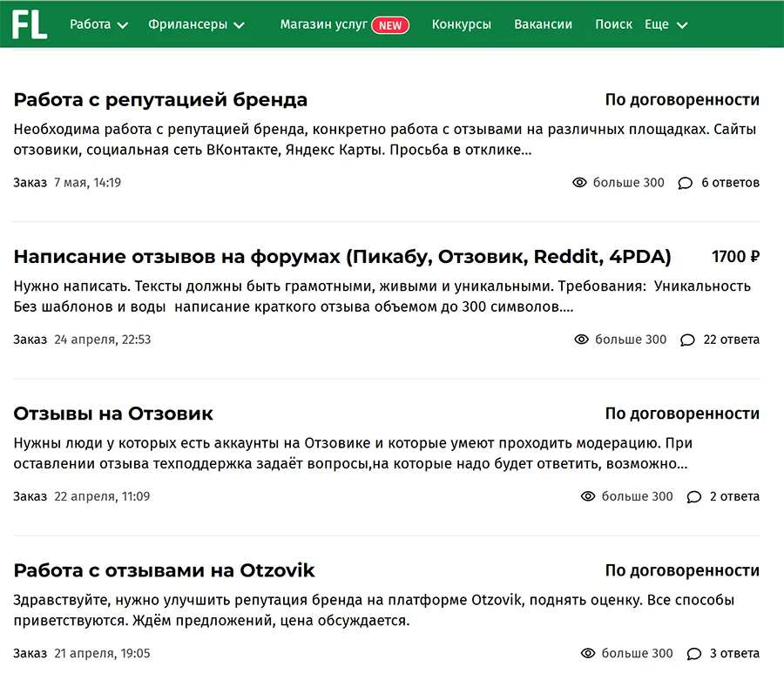
Task: Click the description starting 'Здравствуйте, нужно улучшить'
Action: click(374, 610)
